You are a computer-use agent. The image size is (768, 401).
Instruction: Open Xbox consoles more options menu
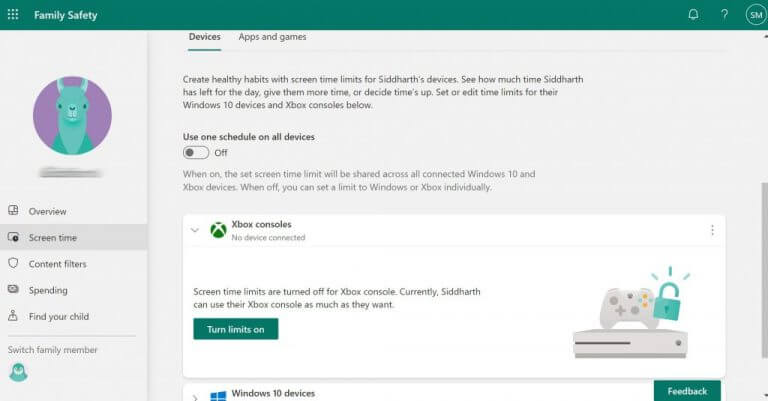pos(712,230)
